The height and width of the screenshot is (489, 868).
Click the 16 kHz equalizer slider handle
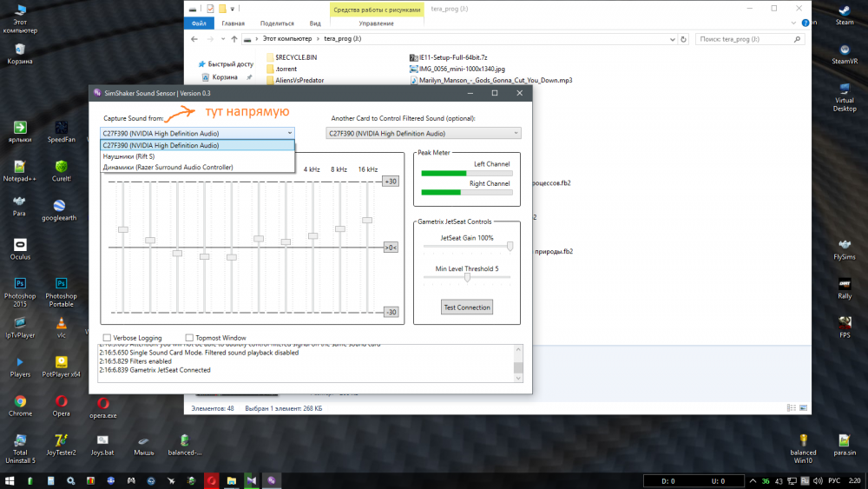click(367, 221)
